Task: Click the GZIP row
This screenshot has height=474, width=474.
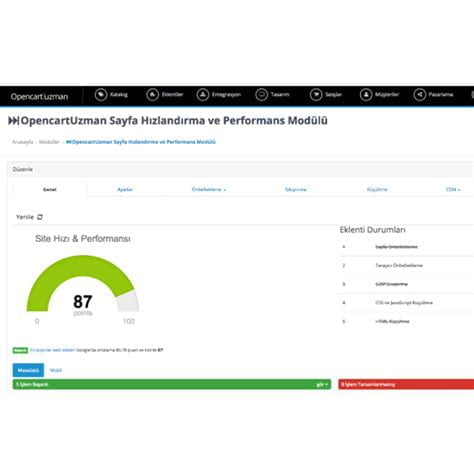Action: tap(406, 284)
